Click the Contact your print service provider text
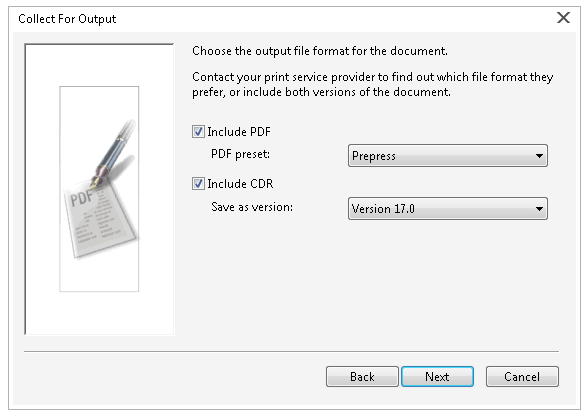The image size is (588, 416). (x=373, y=84)
